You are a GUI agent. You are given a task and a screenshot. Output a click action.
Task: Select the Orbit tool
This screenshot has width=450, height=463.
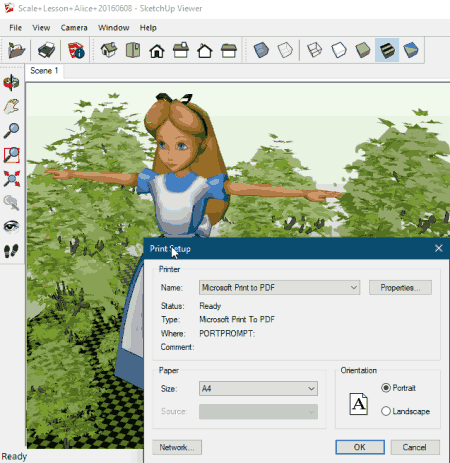pyautogui.click(x=11, y=82)
